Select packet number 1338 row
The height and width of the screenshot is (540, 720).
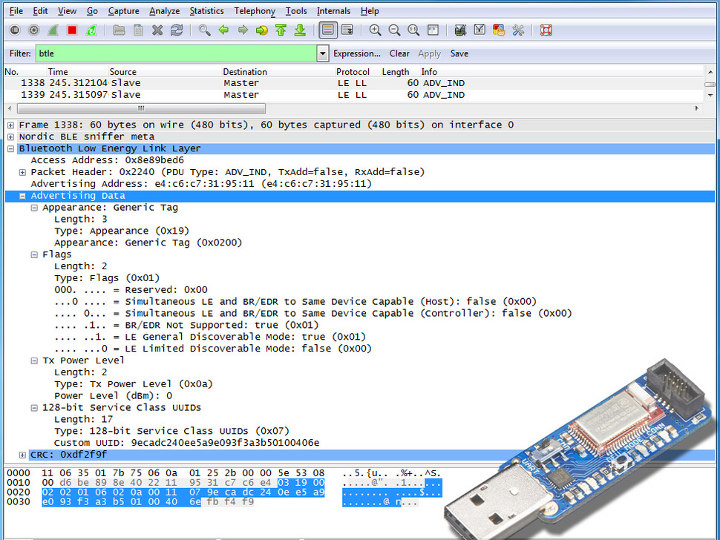click(354, 83)
